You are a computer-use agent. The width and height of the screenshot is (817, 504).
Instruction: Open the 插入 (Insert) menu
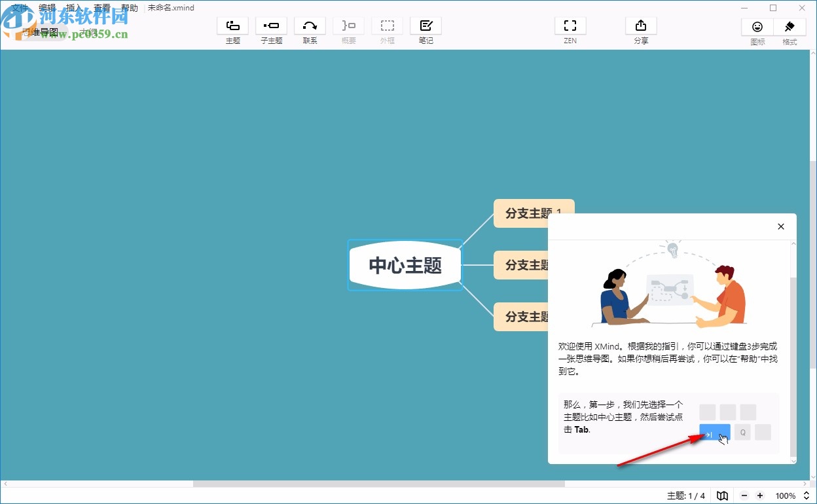[x=73, y=7]
